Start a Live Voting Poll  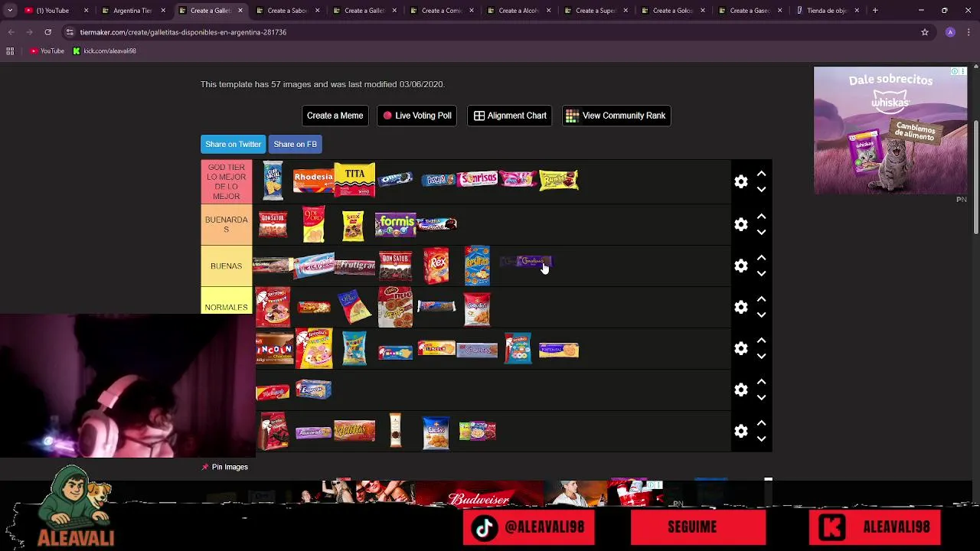coord(416,116)
